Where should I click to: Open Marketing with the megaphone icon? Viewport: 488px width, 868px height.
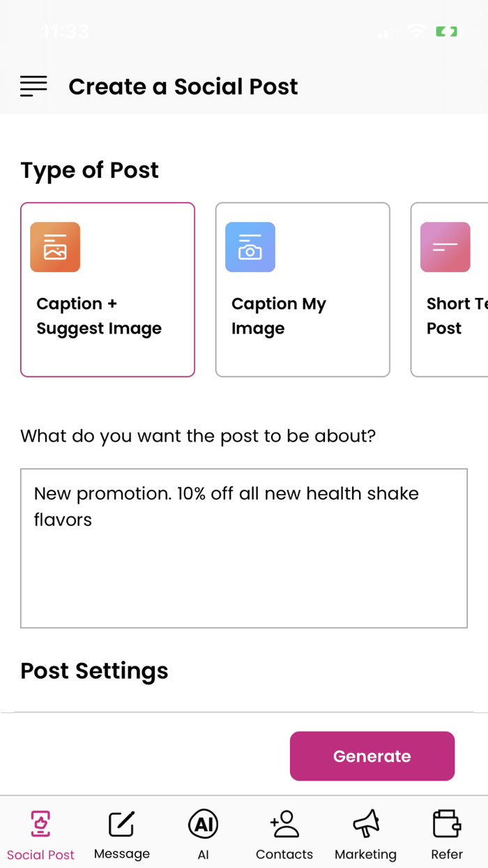point(365,824)
